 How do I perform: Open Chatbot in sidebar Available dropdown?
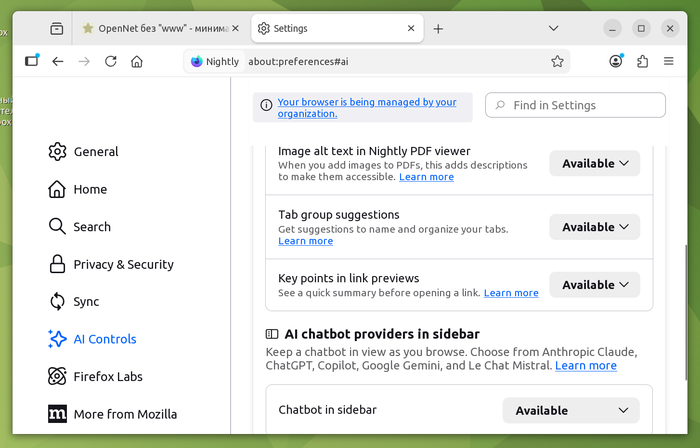tap(570, 410)
